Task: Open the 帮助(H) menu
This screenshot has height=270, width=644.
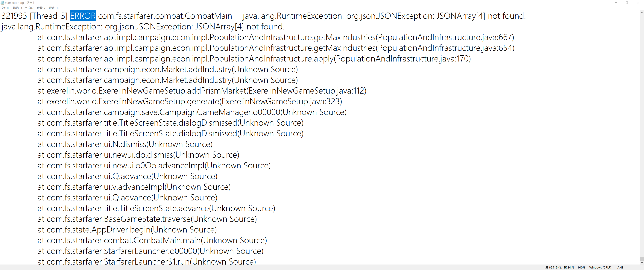Action: (54, 8)
